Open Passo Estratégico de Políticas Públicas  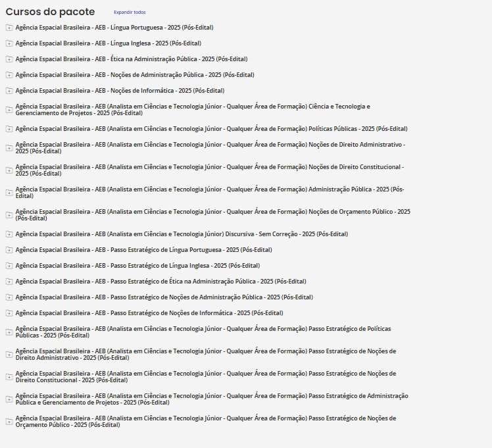click(211, 332)
